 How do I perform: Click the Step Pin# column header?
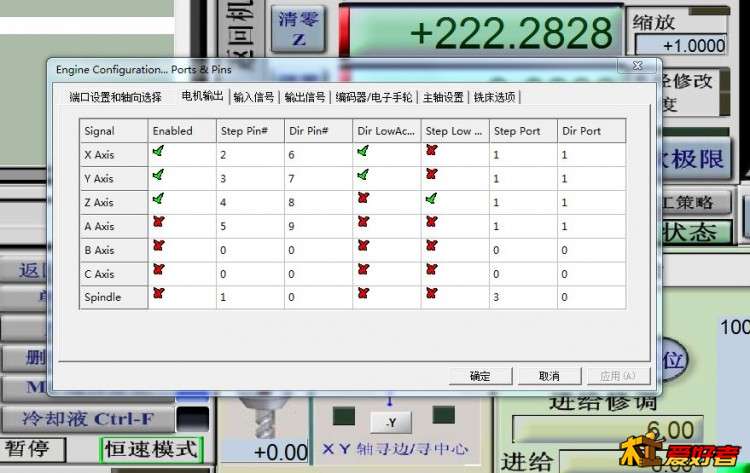coord(250,131)
